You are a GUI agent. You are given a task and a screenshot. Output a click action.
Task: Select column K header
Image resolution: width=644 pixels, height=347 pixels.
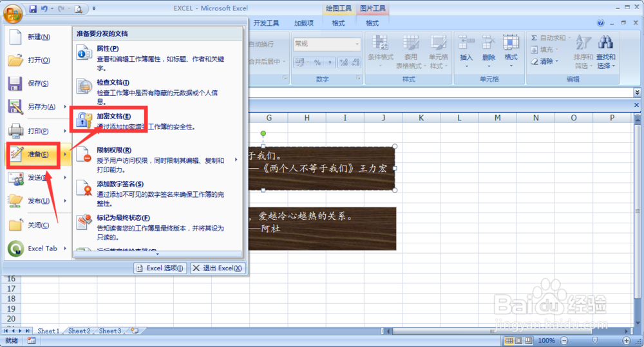pos(421,118)
